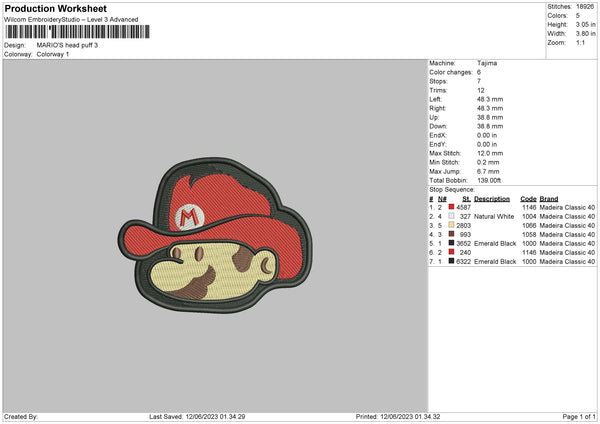Click the 38.8 mm value beside 'Down:'
Screen dimensions: 600x424
490,126
